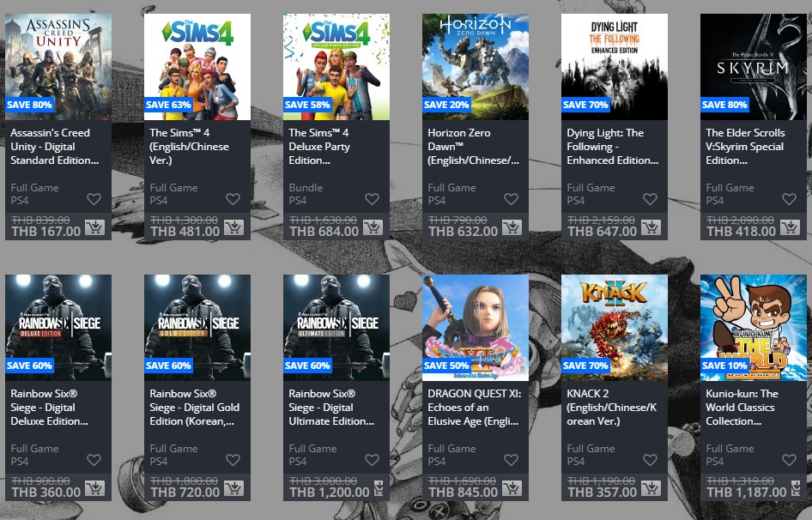The height and width of the screenshot is (520, 812).
Task: Toggle wishlist heart for Skyrim Special Edition
Action: [x=789, y=199]
